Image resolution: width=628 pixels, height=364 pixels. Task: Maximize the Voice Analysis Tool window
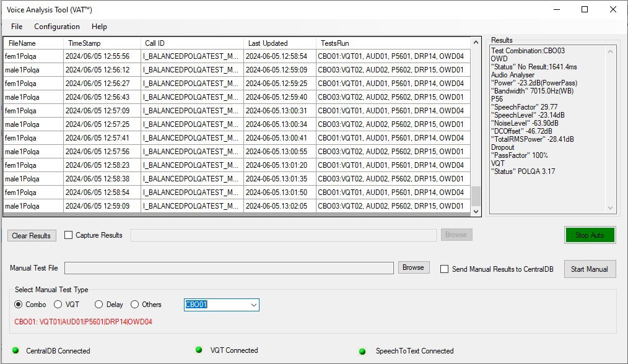click(x=585, y=9)
